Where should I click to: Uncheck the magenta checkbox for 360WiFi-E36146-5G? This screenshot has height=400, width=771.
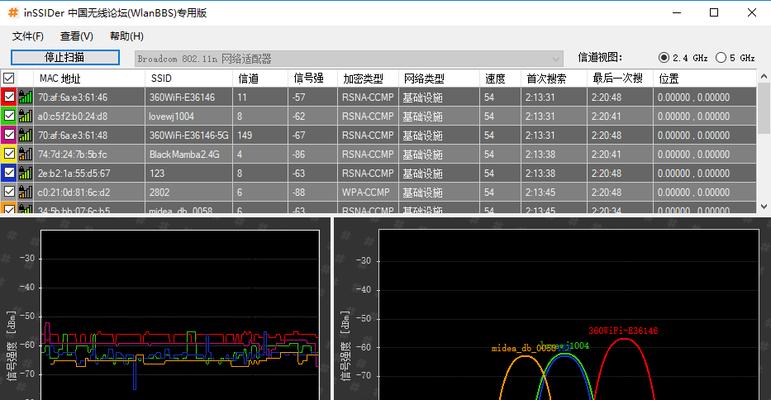9,135
